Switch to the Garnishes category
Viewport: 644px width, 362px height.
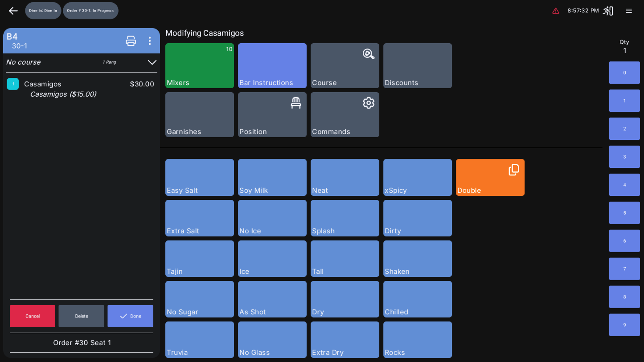click(199, 114)
